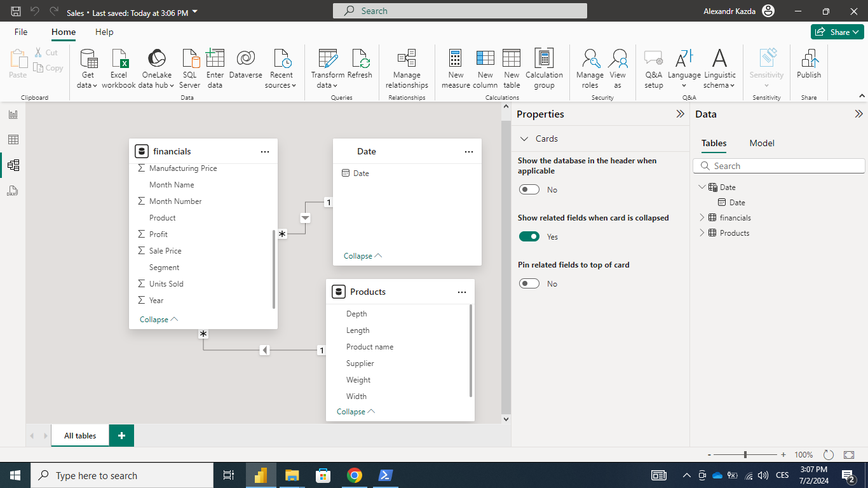
Task: Collapse the Properties pane
Action: coord(680,114)
